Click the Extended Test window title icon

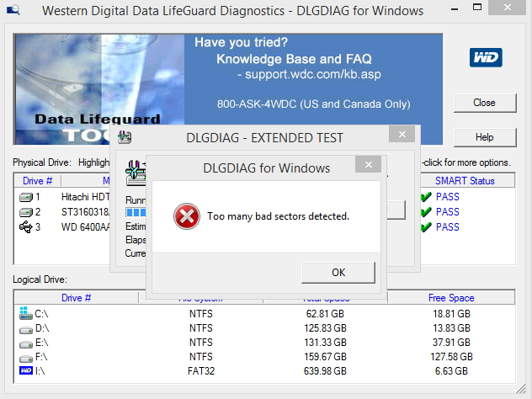[x=125, y=137]
